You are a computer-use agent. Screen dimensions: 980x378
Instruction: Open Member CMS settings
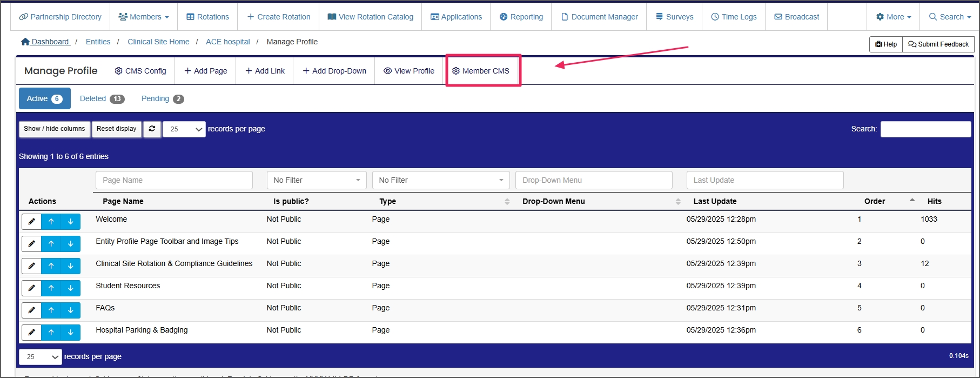point(481,71)
